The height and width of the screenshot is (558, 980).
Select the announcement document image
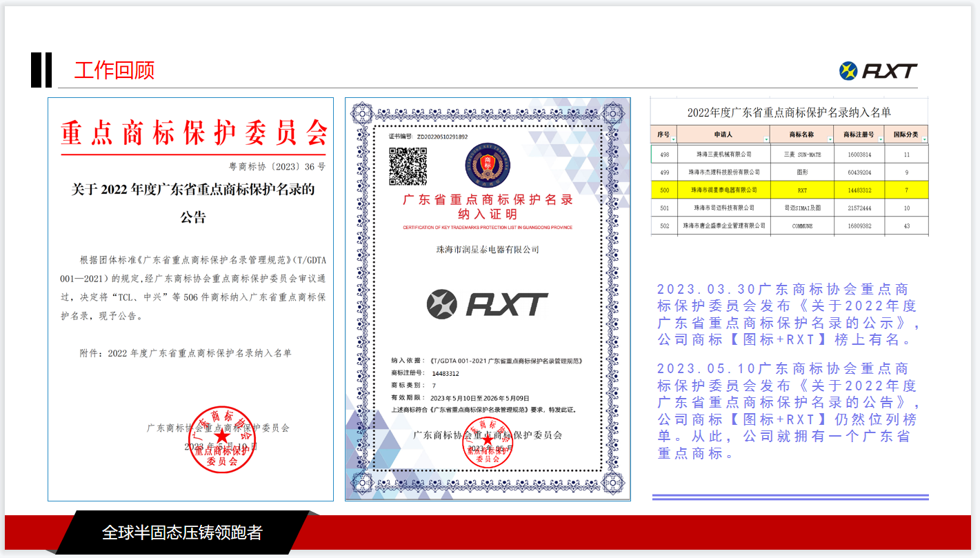[x=191, y=299]
